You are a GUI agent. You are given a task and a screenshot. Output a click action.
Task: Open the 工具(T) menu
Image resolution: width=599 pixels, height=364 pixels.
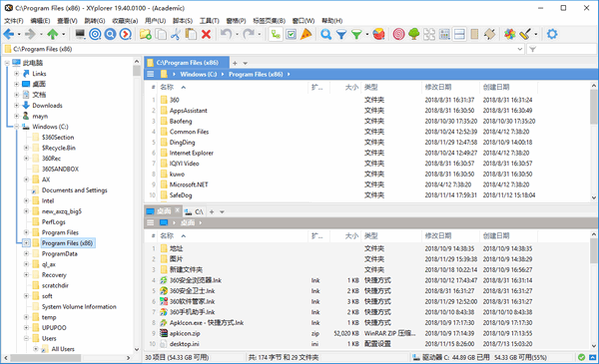click(210, 21)
